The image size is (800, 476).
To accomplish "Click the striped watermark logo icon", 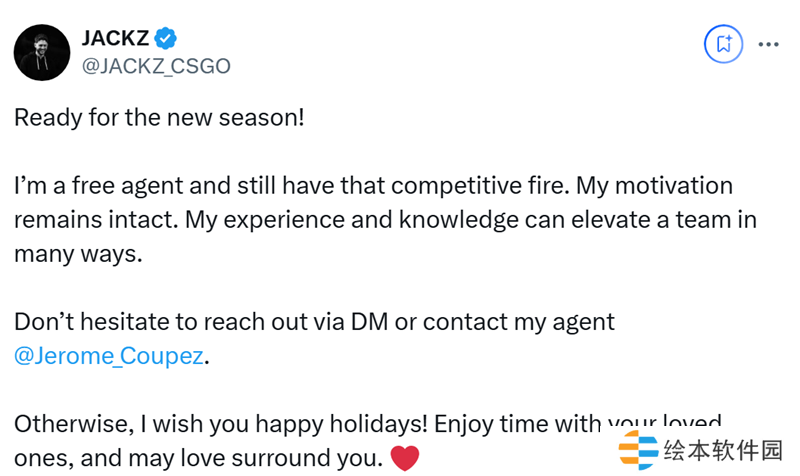I will [638, 452].
